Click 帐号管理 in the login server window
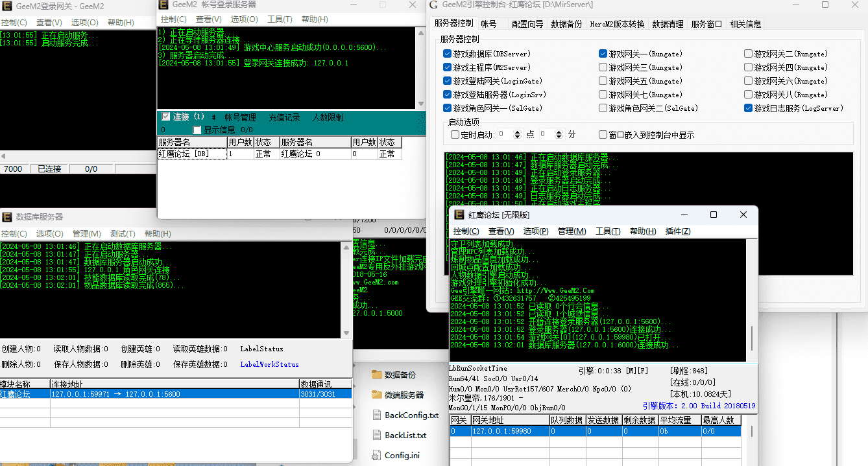The height and width of the screenshot is (466, 868). coord(240,117)
